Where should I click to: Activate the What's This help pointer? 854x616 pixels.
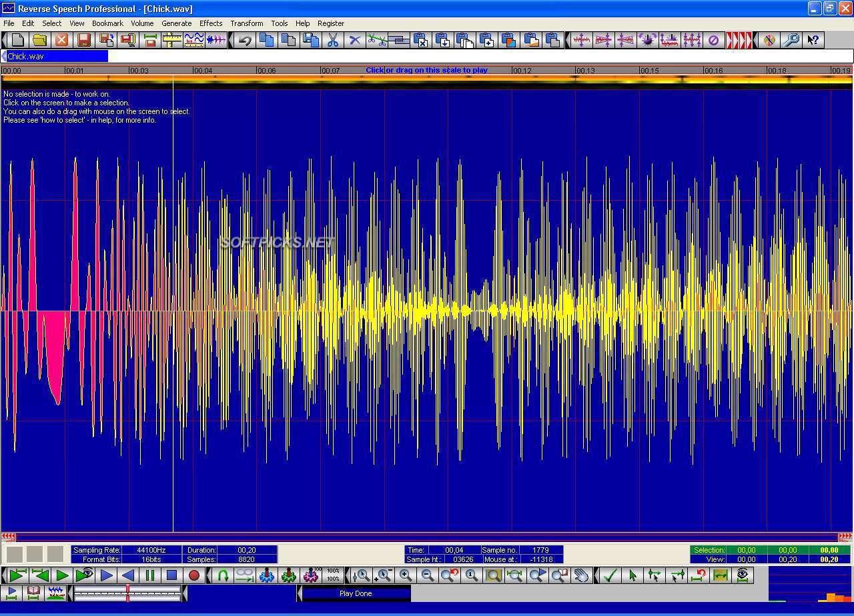coord(813,40)
